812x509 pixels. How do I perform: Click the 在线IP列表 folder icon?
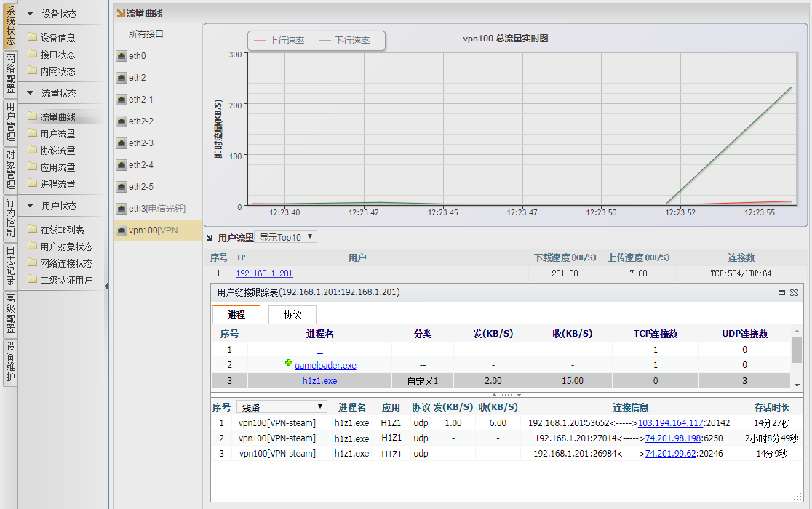point(32,230)
